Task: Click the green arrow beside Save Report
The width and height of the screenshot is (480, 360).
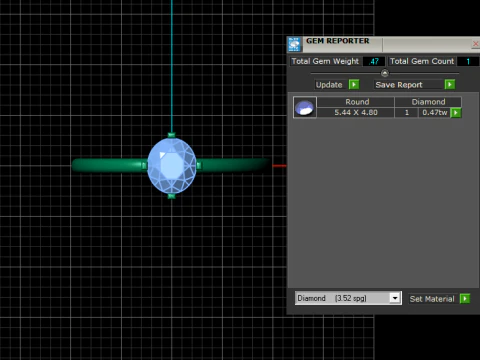Action: tap(450, 85)
